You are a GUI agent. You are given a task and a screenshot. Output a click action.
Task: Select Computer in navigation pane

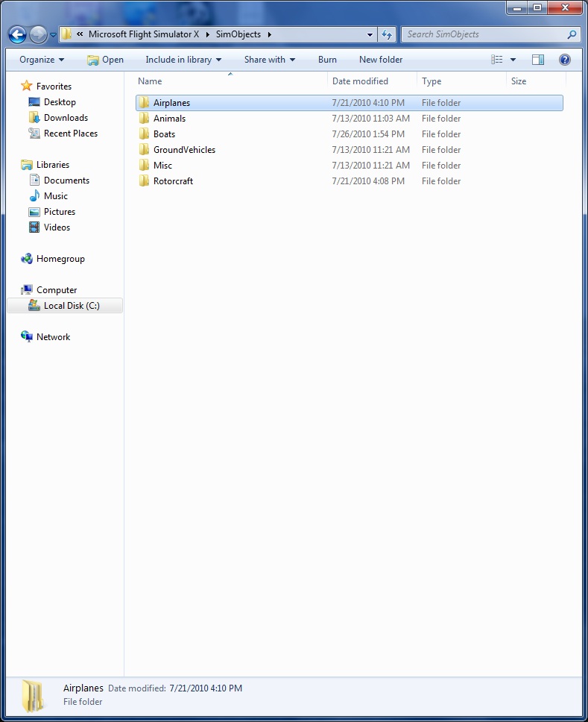point(57,289)
